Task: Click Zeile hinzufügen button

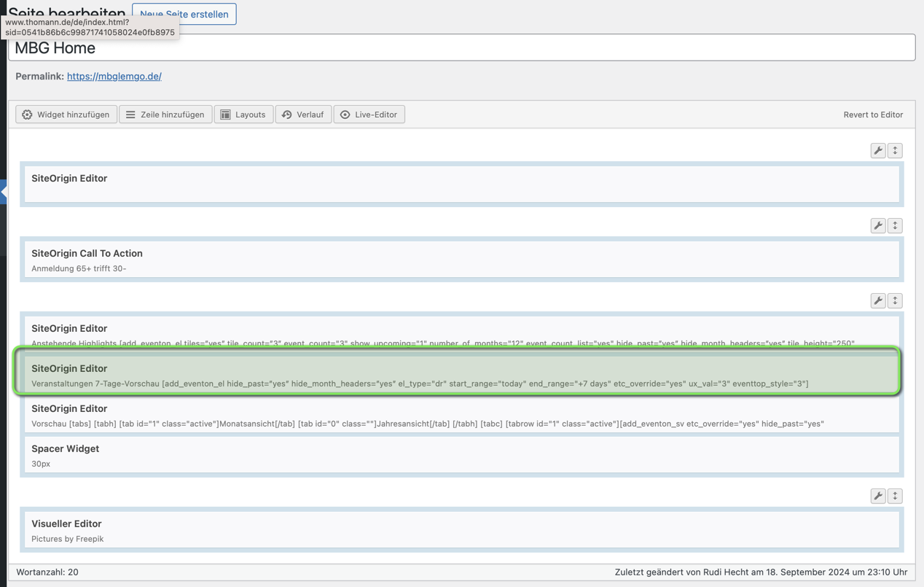Action: coord(165,114)
